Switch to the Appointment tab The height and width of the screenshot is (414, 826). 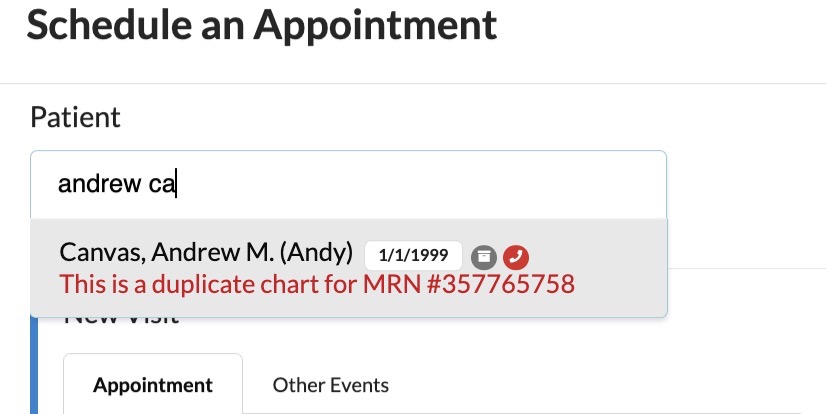click(153, 385)
